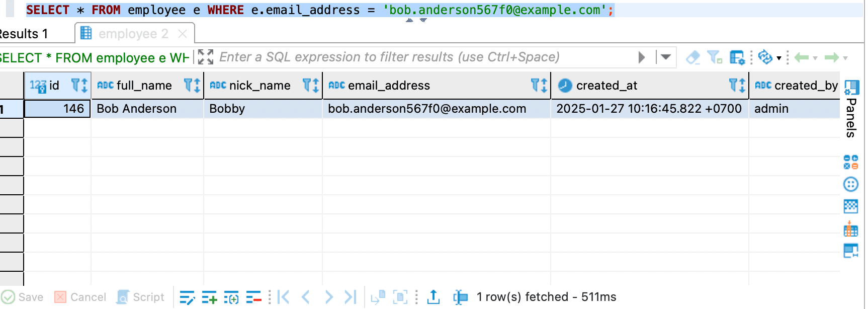Screen dimensions: 868x309
Task: Click the Panels toggle icon on right
Action: coord(851,87)
